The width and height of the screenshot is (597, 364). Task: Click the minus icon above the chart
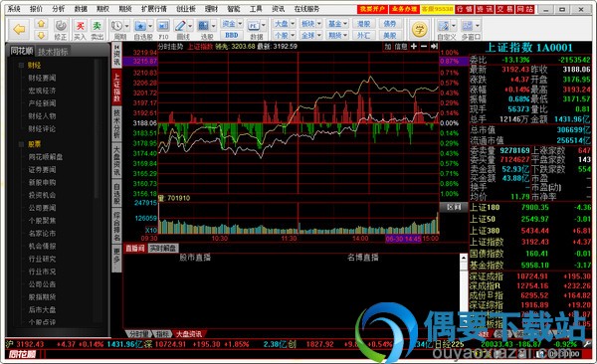point(424,46)
